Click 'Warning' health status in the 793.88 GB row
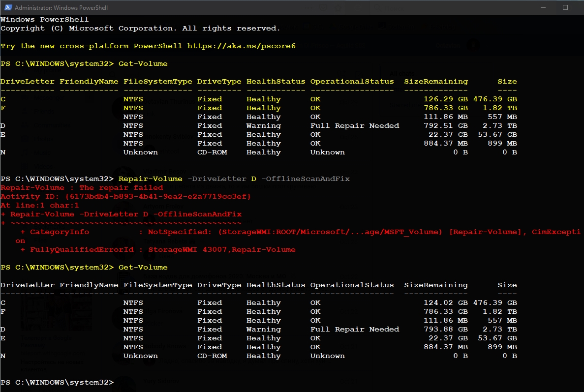The height and width of the screenshot is (392, 584). 264,330
